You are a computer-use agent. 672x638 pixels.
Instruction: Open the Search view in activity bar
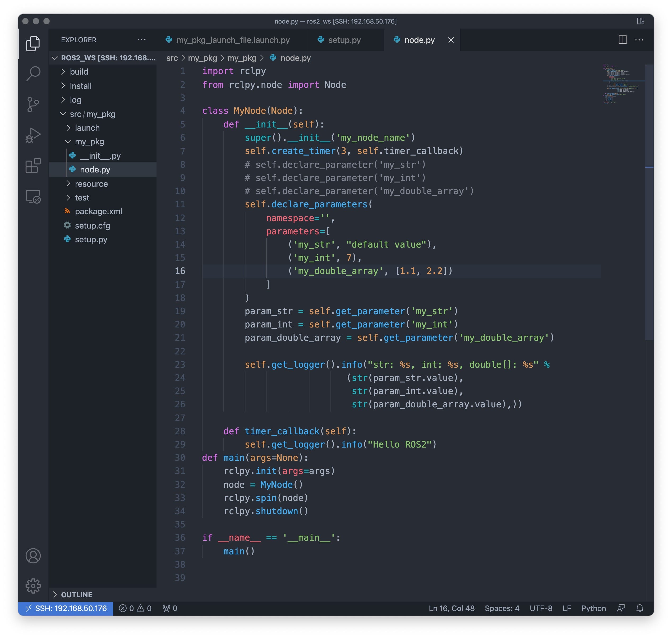click(x=33, y=73)
